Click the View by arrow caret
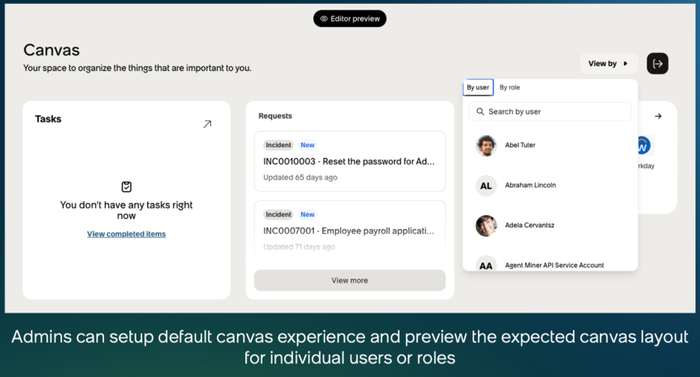This screenshot has height=377, width=700. (625, 63)
